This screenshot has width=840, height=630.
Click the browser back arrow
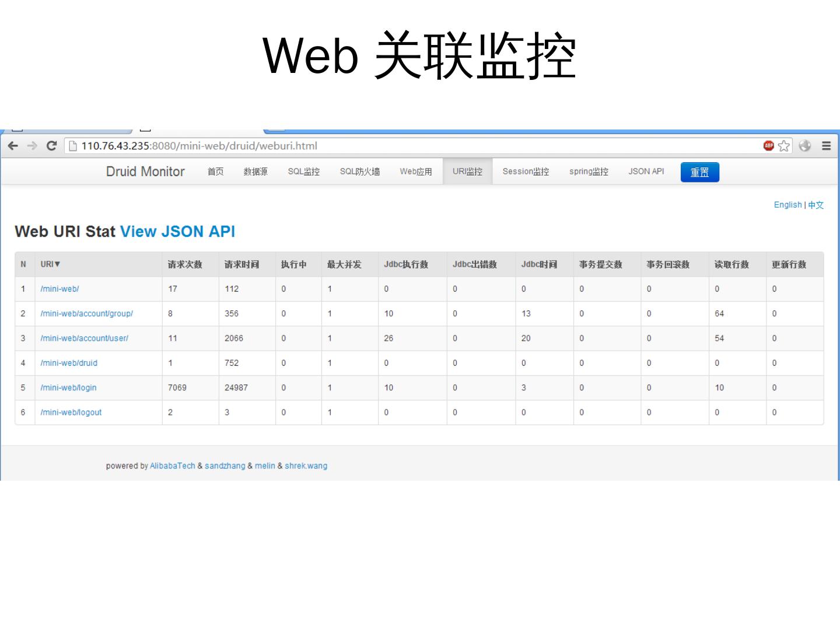[x=13, y=146]
